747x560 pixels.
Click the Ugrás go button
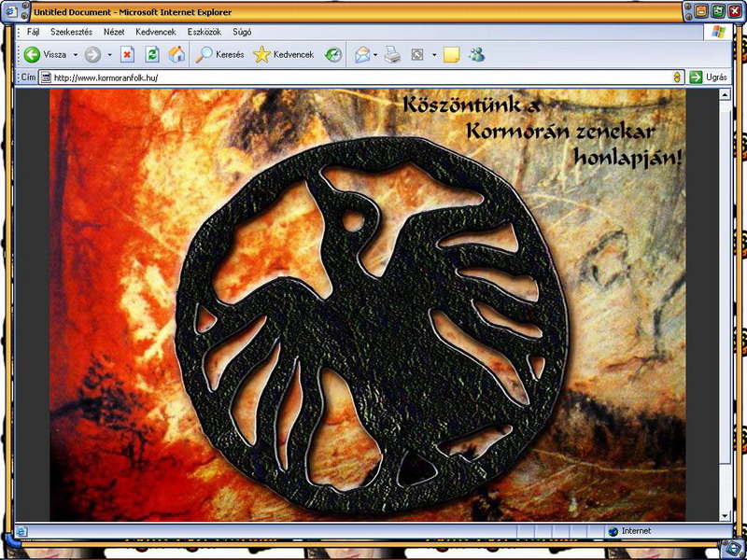click(709, 77)
